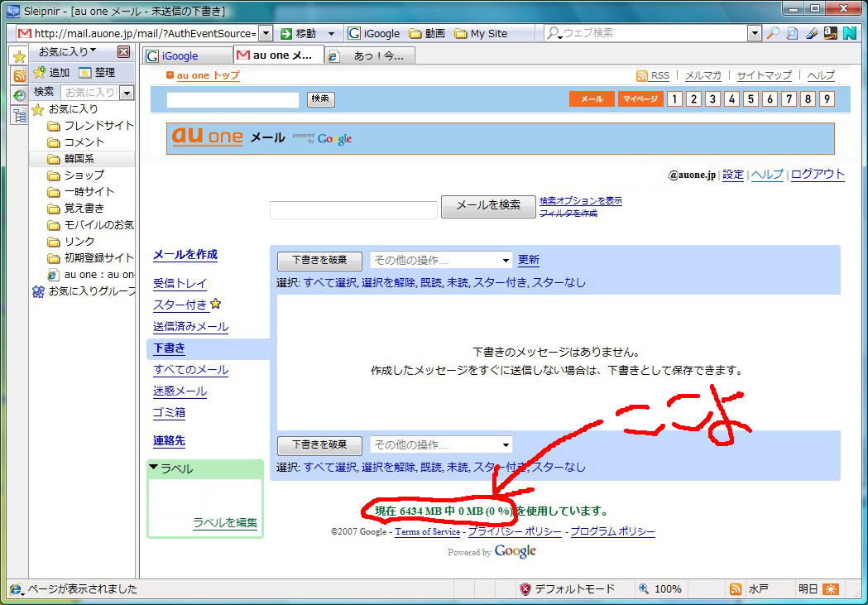The image size is (868, 605).
Task: Click the green N toolbar icon
Action: coord(849,33)
